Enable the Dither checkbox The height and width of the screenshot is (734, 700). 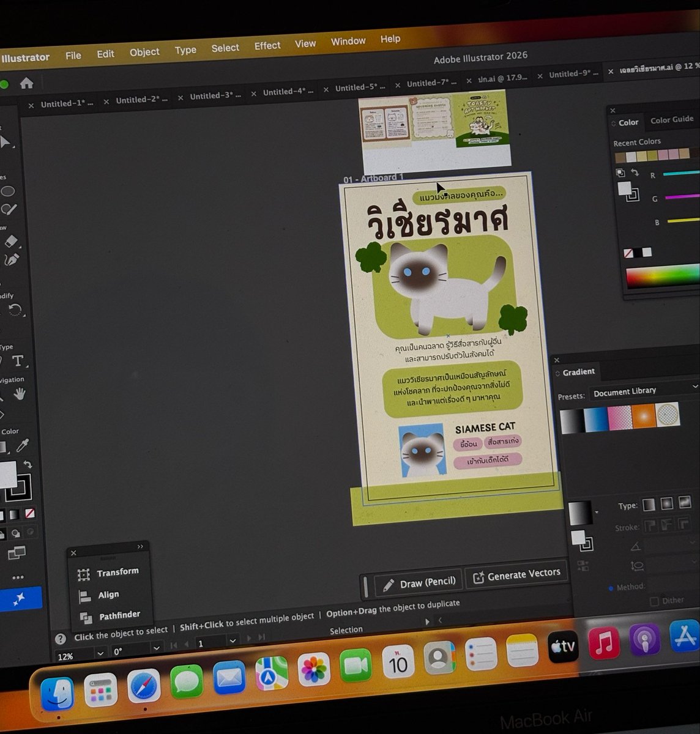click(654, 602)
